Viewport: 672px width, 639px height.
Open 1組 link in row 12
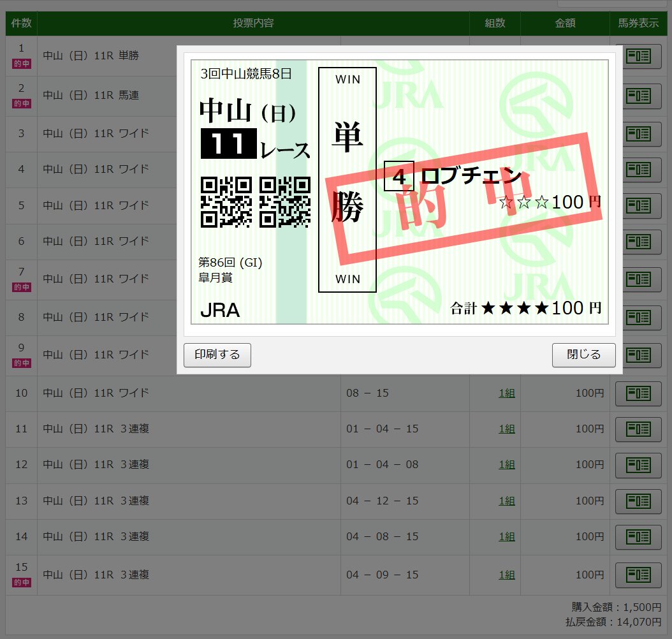pyautogui.click(x=507, y=464)
